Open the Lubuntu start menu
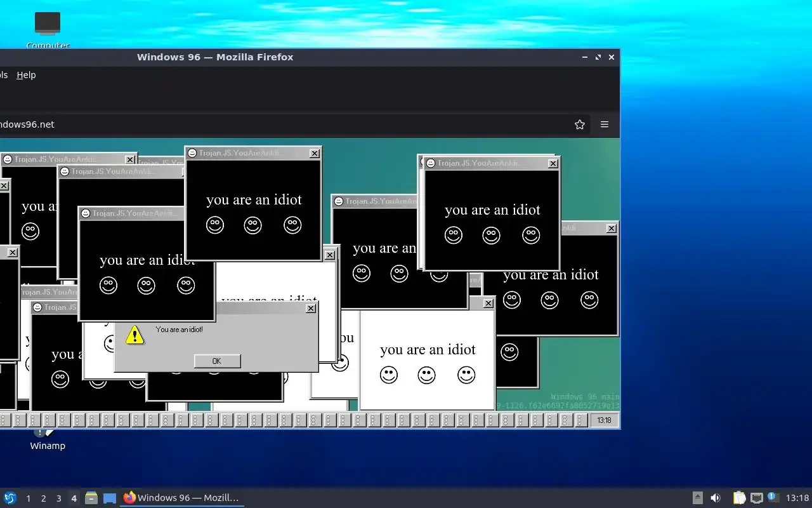This screenshot has height=508, width=812. (10, 498)
